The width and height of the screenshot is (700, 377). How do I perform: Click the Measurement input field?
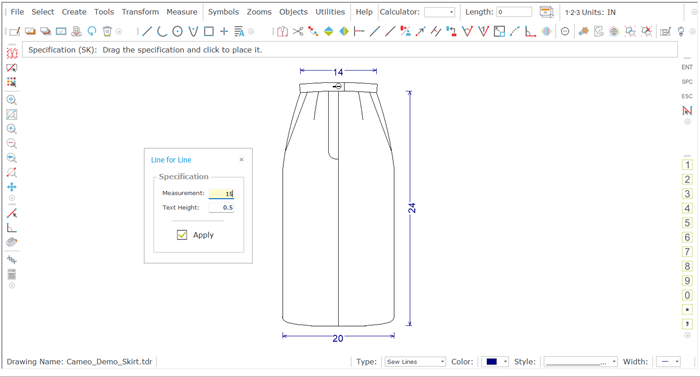point(221,193)
